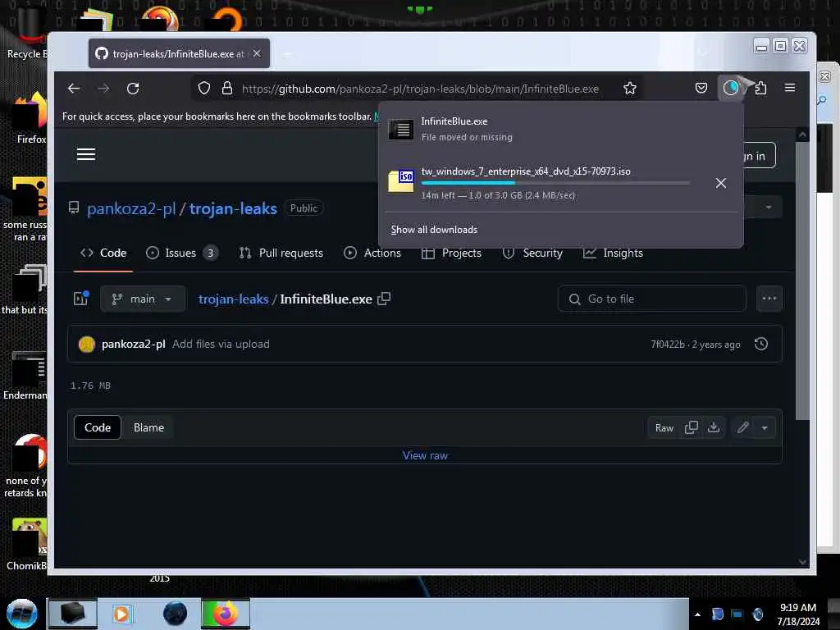Click the ISO download progress bar

[555, 183]
